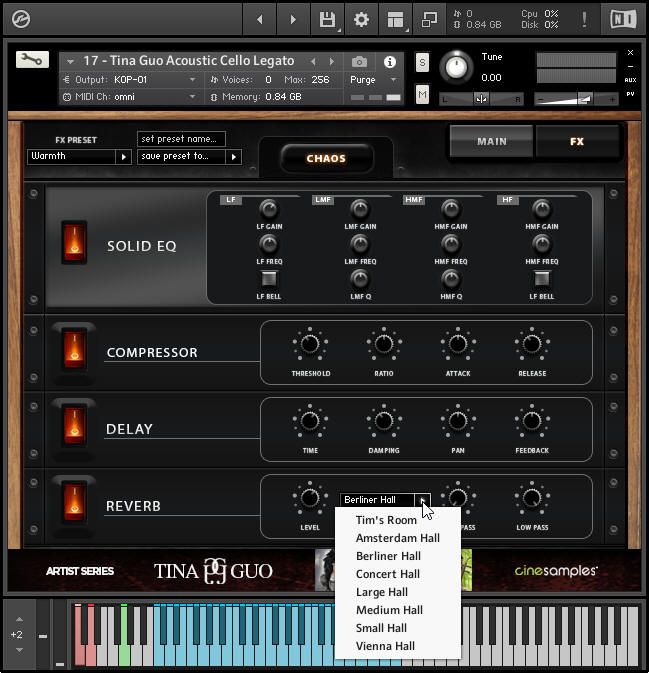Toggle the LF BELL switch under HF band
This screenshot has width=649, height=673.
pyautogui.click(x=542, y=279)
